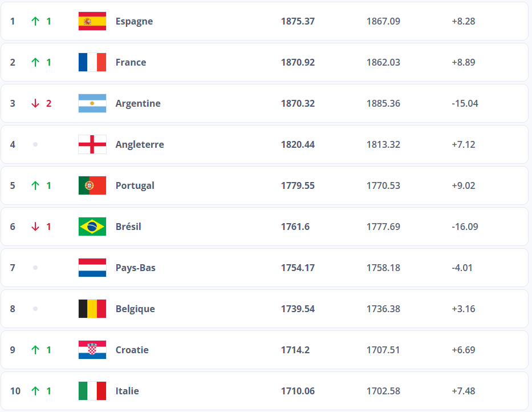Click the Portugal flag icon
This screenshot has width=532, height=412.
[92, 185]
